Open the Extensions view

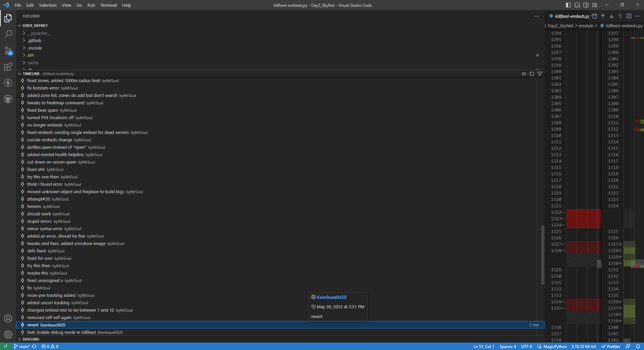[8, 67]
